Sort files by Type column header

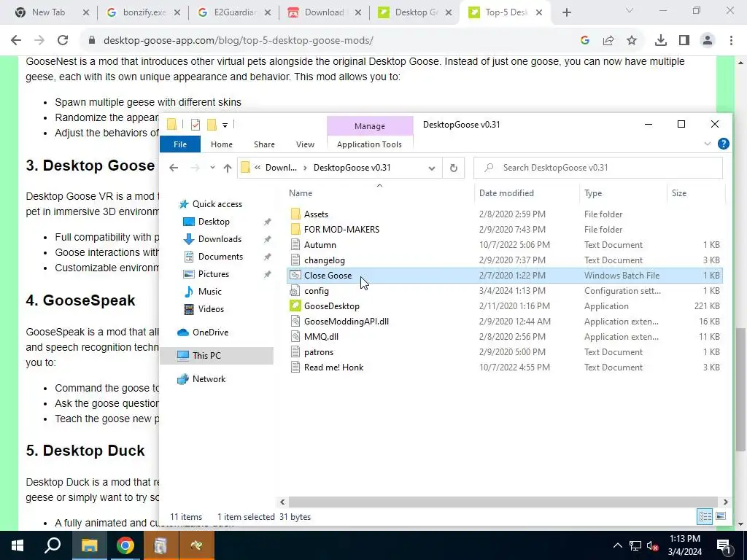[593, 192]
